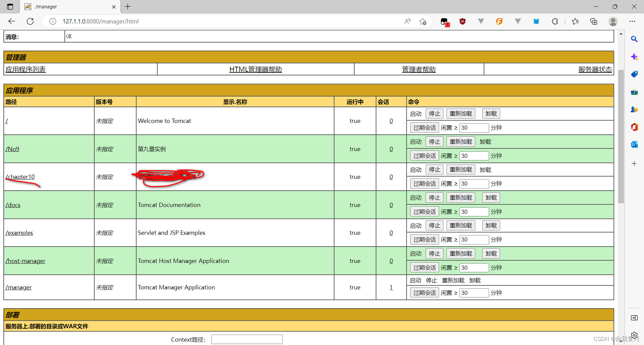Open uBlock Origin shield extension
The height and width of the screenshot is (345, 644).
point(463,21)
